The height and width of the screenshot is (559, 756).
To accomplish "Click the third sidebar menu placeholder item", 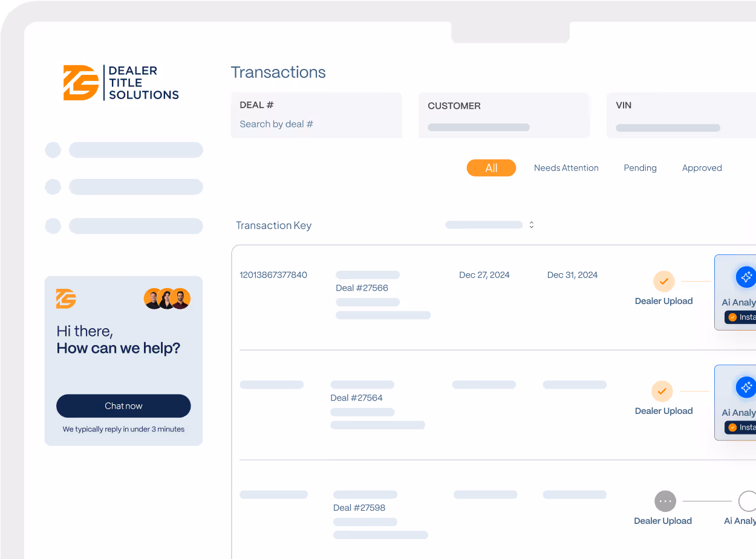I will point(124,226).
